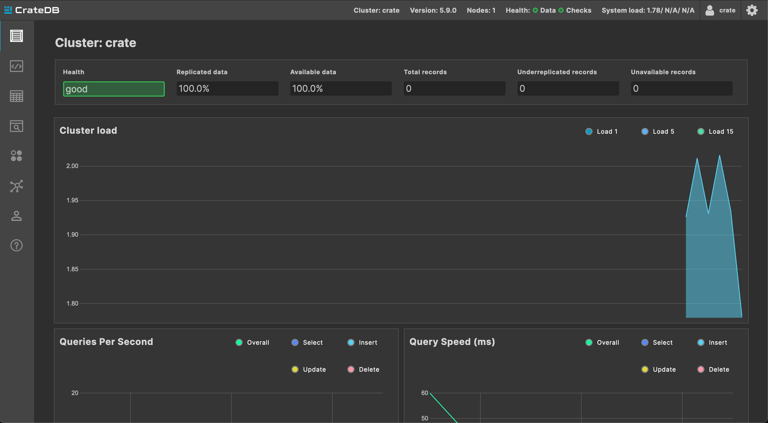Click the Nodes: 1 text
The height and width of the screenshot is (423, 768).
[x=480, y=10]
